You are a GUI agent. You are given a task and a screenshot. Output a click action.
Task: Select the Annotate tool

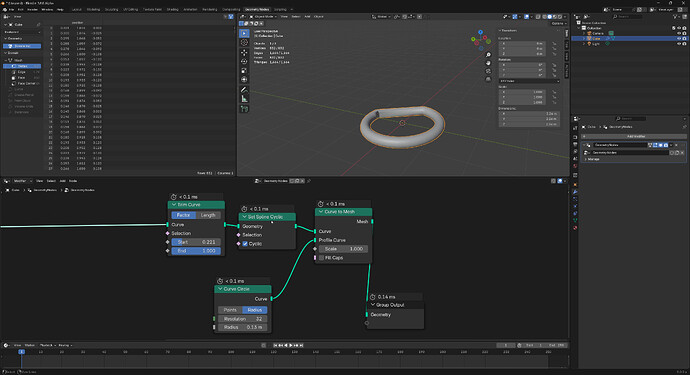tap(244, 90)
